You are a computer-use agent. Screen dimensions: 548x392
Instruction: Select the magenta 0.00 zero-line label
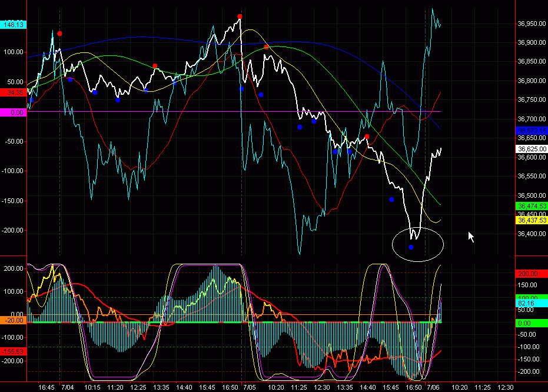click(x=14, y=112)
